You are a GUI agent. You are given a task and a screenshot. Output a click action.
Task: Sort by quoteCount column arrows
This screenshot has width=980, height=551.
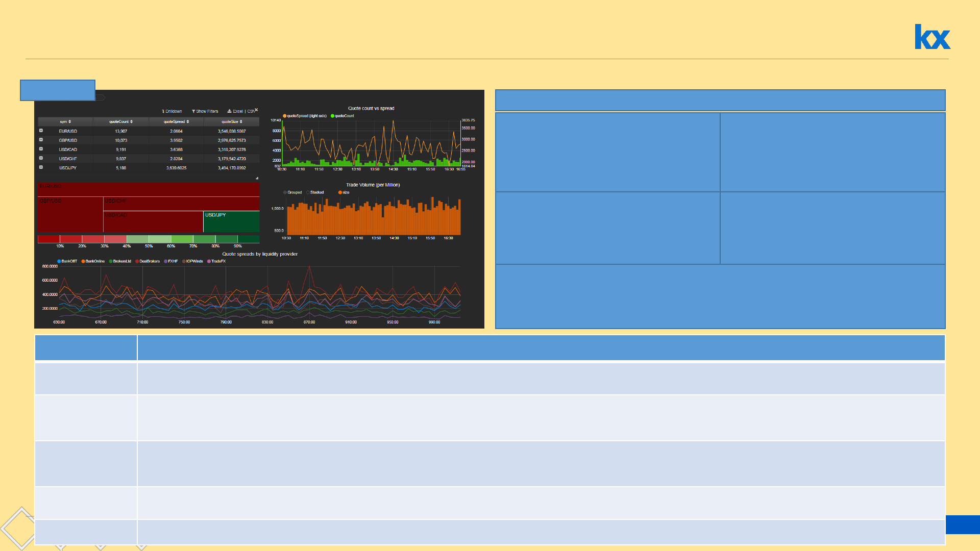(x=131, y=122)
